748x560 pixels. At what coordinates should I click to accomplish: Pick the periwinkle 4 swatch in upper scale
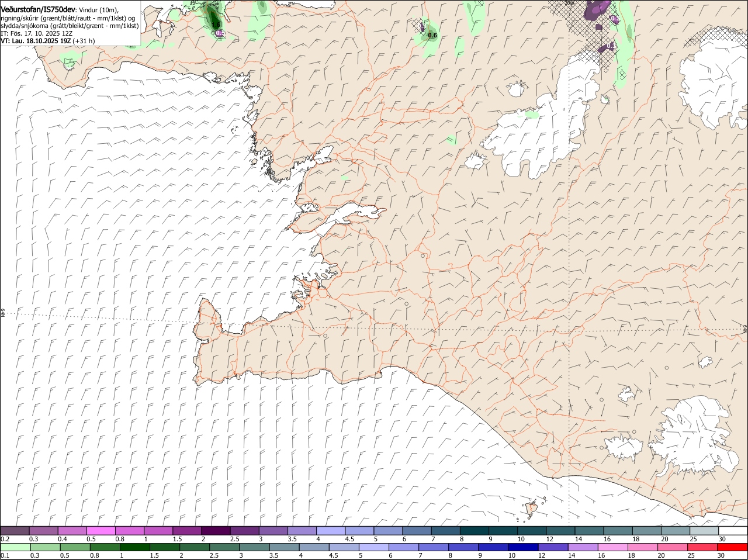coord(331,531)
